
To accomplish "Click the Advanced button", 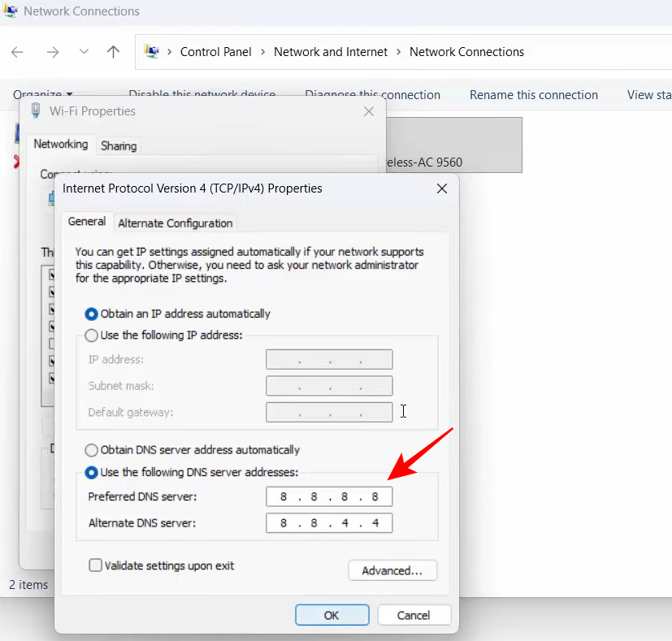I will click(x=392, y=570).
